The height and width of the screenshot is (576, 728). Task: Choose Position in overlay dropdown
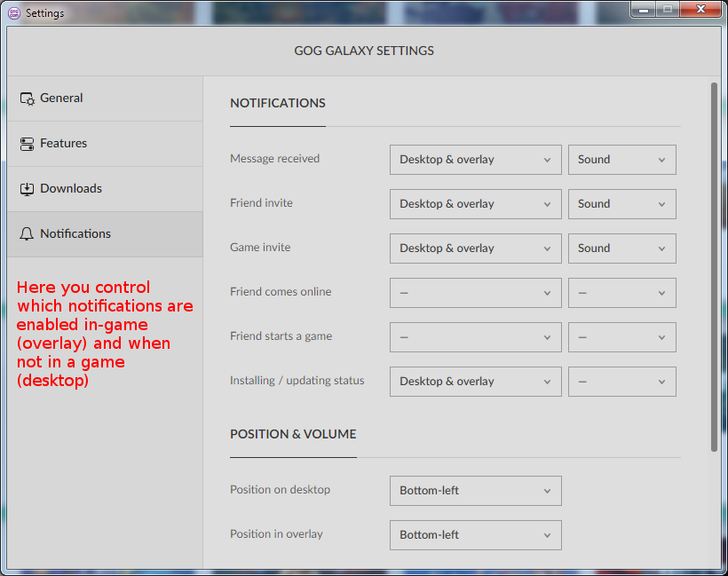476,535
